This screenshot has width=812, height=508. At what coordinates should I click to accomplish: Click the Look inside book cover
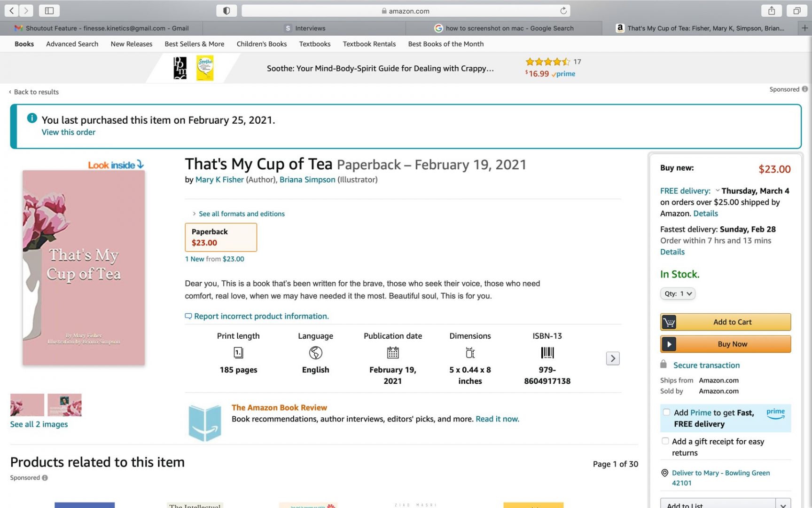click(84, 267)
